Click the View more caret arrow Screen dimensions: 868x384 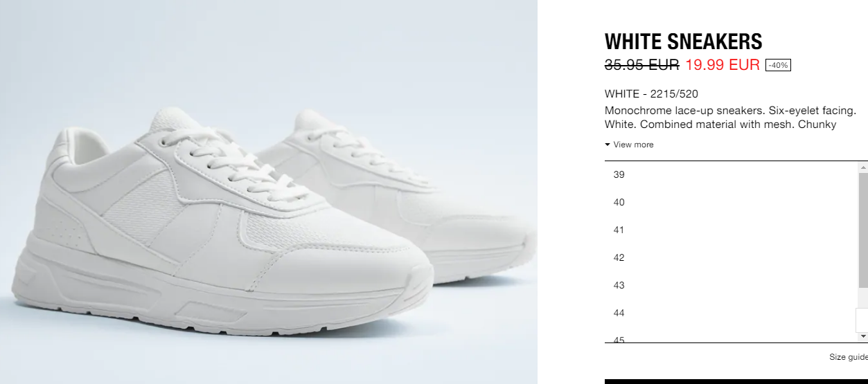(608, 145)
